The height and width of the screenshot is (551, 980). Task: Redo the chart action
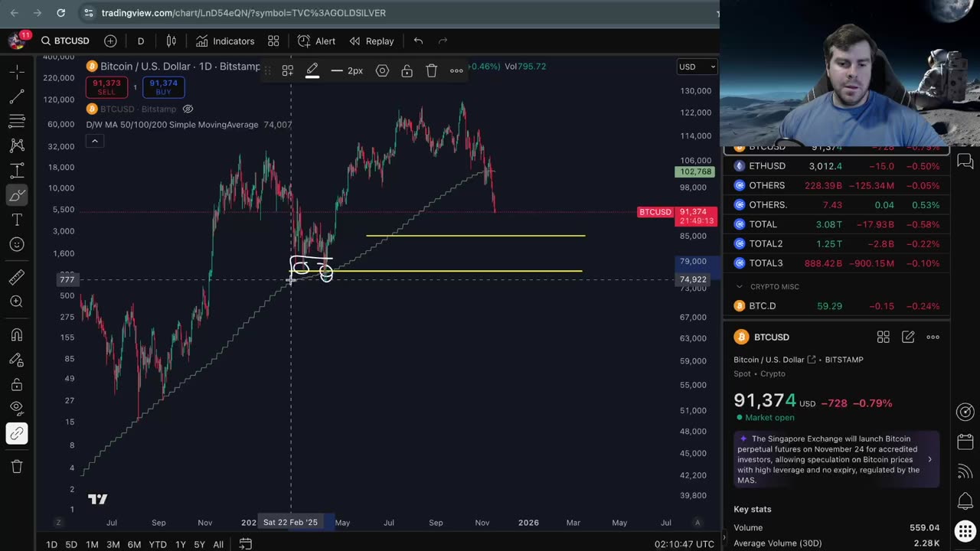(443, 41)
